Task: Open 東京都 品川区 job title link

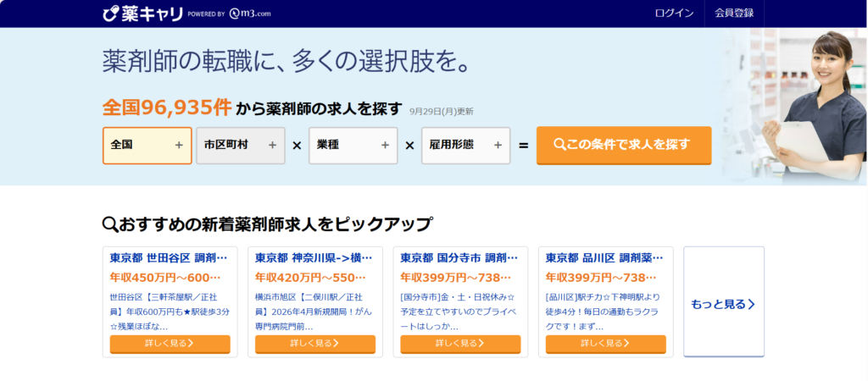Action: [604, 257]
